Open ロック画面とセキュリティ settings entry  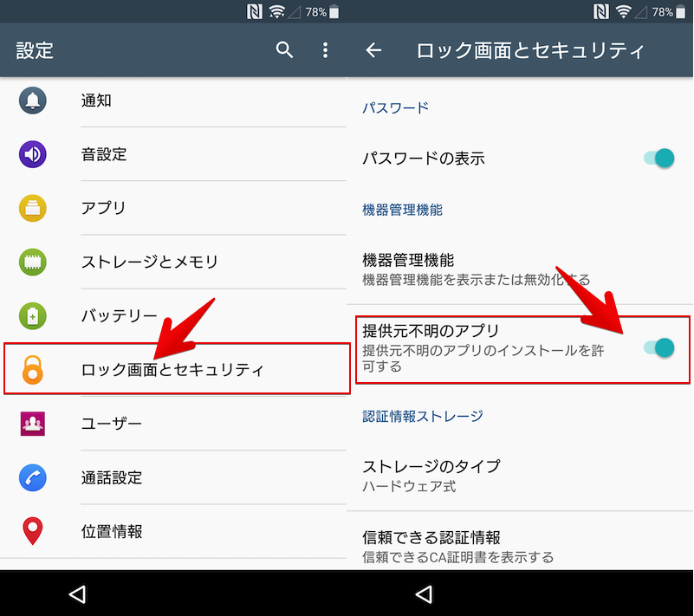click(x=172, y=370)
